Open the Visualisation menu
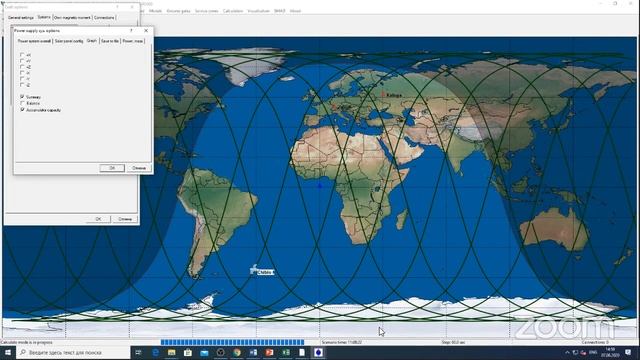This screenshot has height=360, width=640. tap(258, 11)
